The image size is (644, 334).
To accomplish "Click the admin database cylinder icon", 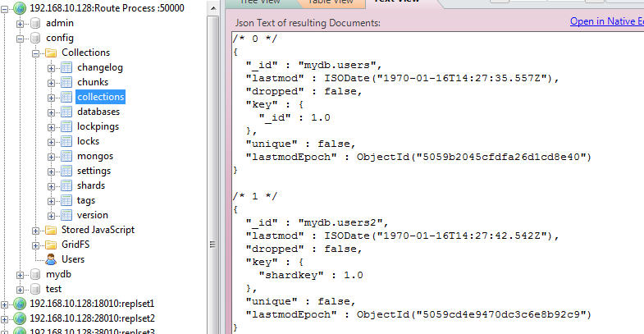I will [36, 24].
